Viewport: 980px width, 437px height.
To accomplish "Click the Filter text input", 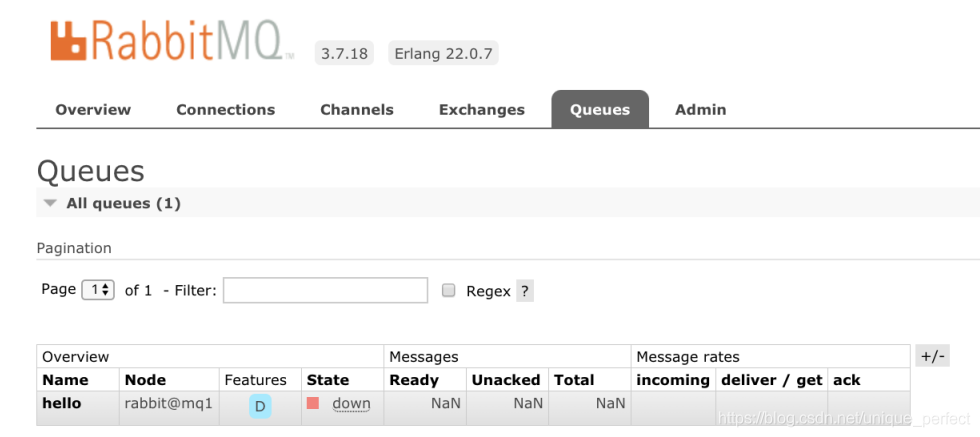I will point(325,290).
